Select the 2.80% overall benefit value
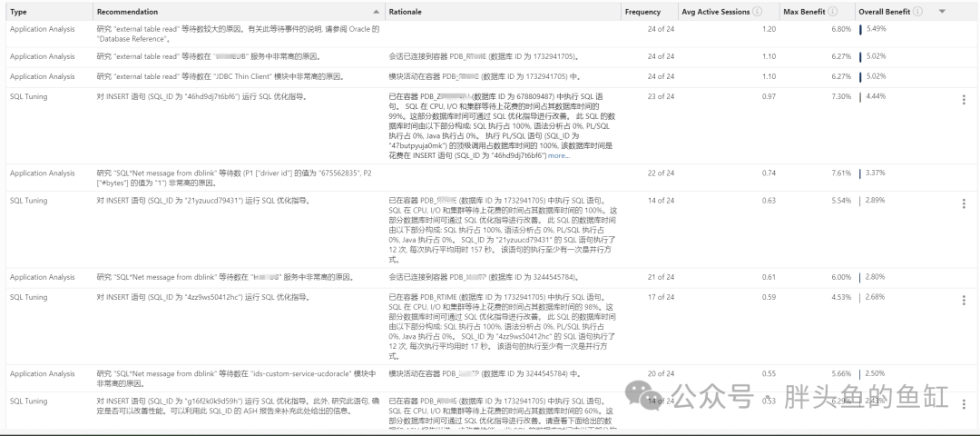Viewport: 980px width, 436px height. [x=877, y=277]
